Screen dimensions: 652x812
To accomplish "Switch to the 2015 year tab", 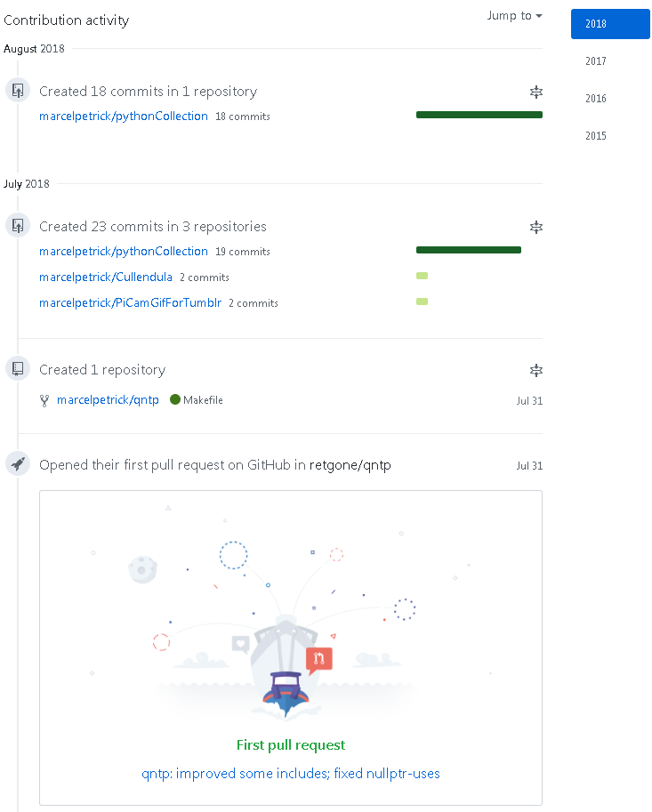I will [x=596, y=136].
